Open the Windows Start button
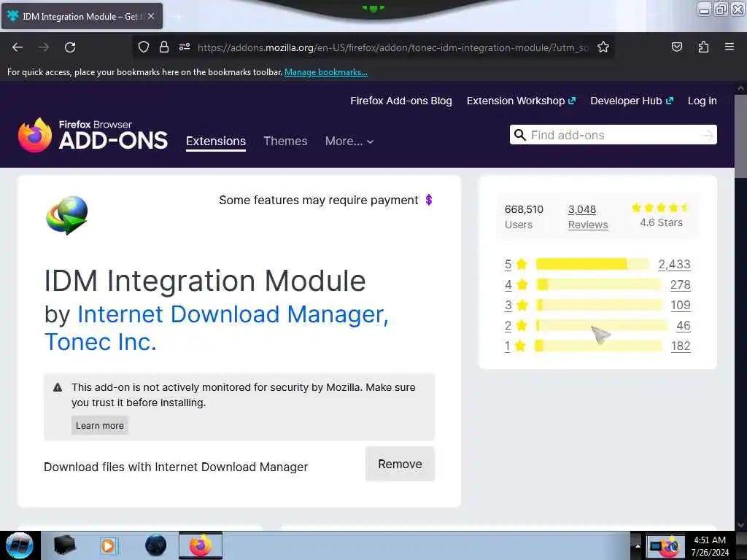This screenshot has height=560, width=747. coord(20,545)
